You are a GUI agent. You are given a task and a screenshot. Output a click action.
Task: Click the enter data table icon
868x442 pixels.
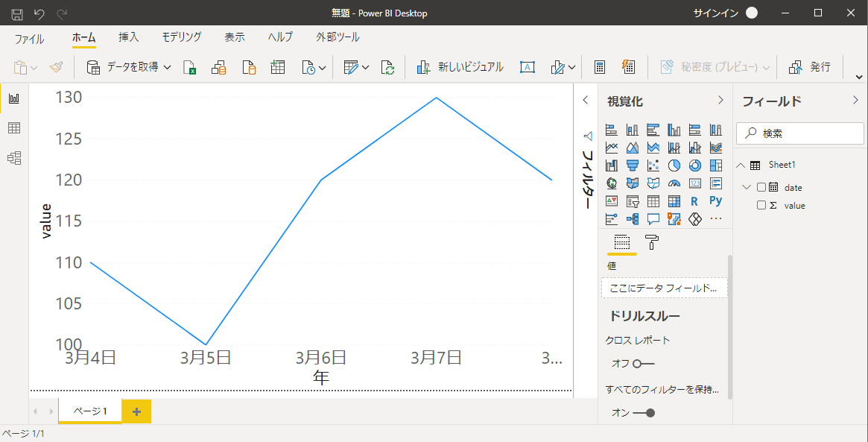tap(277, 68)
